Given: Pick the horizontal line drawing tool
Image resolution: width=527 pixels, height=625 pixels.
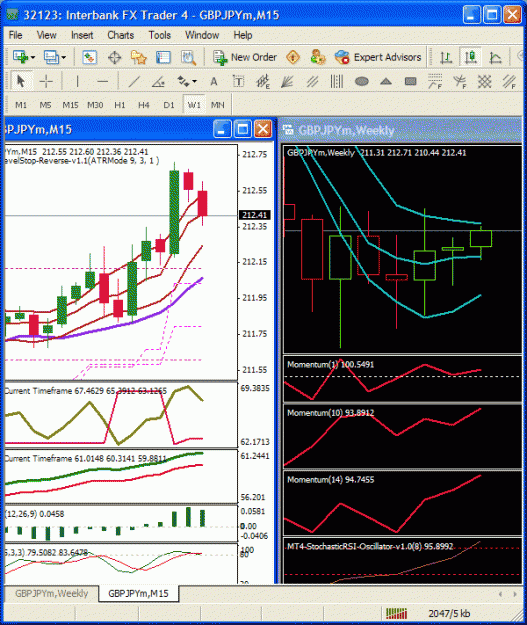Looking at the screenshot, I should (x=103, y=81).
